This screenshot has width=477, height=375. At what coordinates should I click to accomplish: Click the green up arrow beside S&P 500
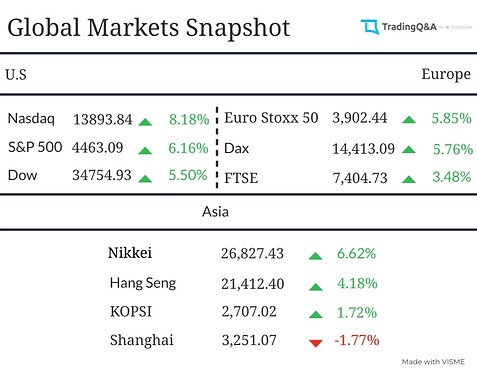click(145, 151)
